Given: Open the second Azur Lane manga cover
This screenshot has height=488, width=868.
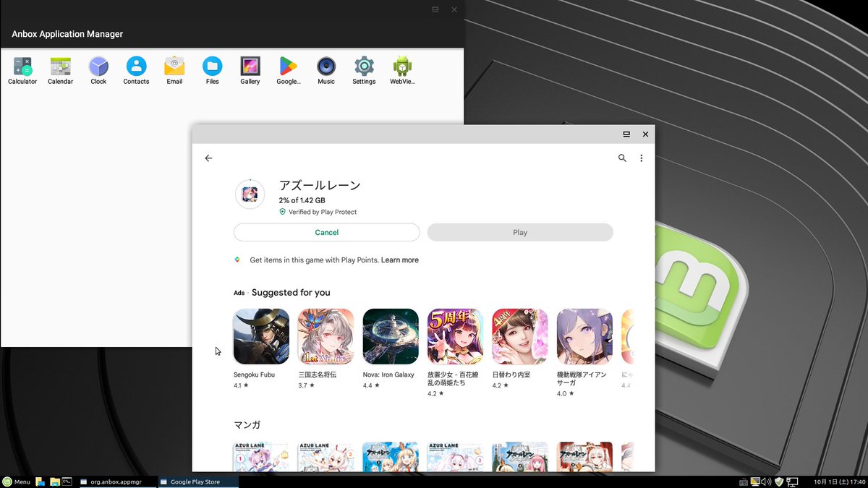Looking at the screenshot, I should 325,456.
